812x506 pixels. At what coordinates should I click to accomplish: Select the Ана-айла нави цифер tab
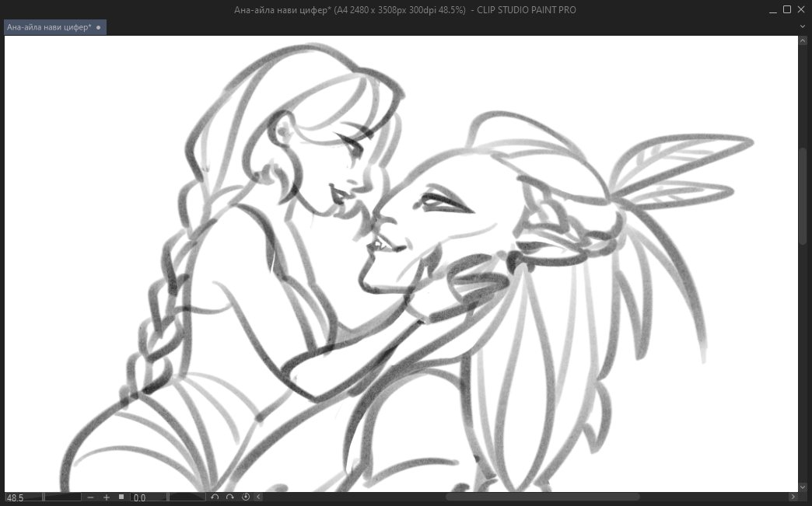pos(49,27)
